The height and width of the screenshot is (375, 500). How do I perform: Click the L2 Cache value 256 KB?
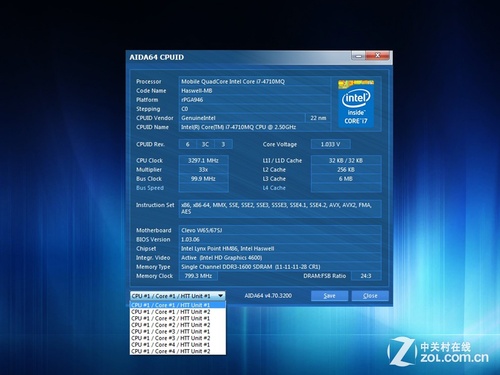click(346, 170)
